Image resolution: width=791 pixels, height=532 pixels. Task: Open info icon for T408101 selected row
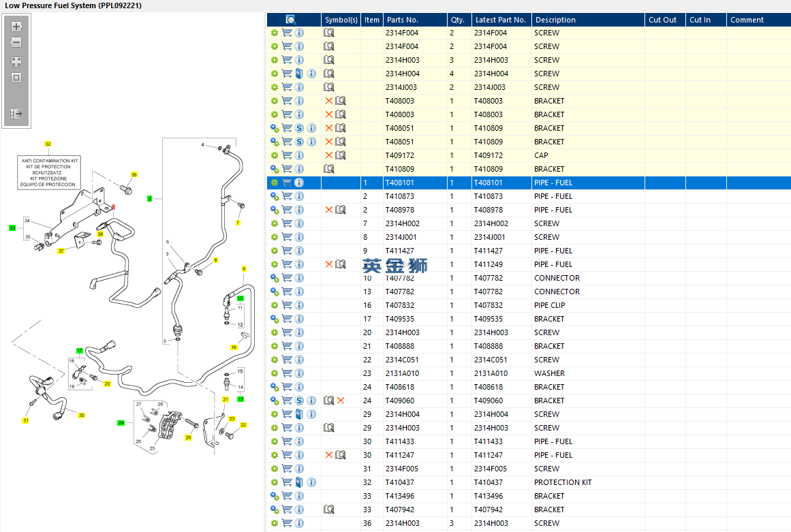point(299,183)
